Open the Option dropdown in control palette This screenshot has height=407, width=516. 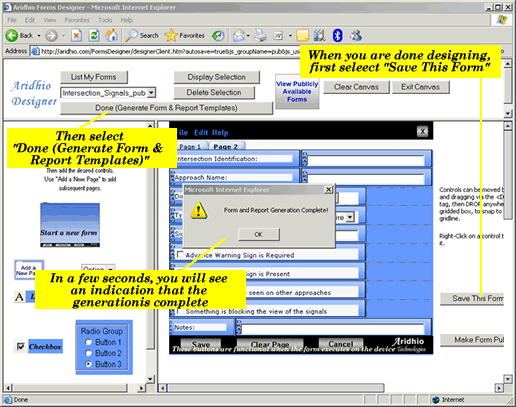[x=111, y=268]
